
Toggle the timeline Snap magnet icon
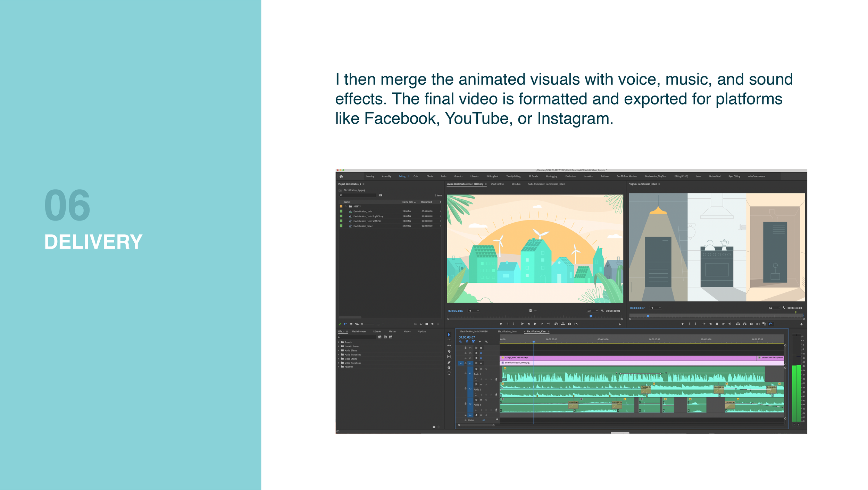[x=467, y=341]
